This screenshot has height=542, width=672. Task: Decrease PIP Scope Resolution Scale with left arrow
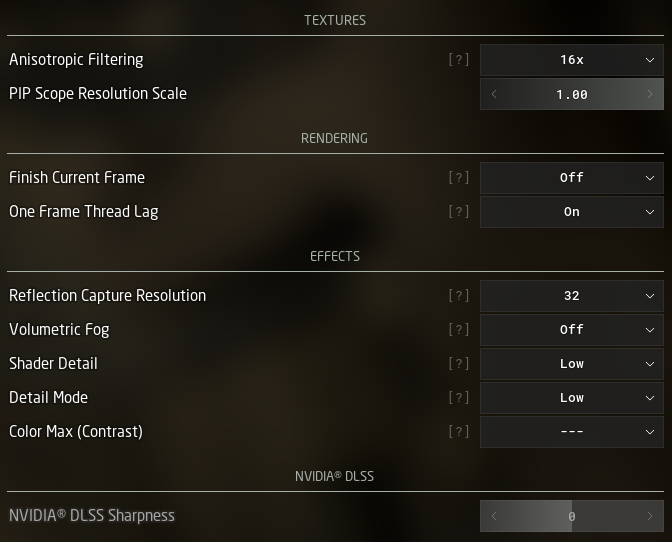[x=494, y=94]
